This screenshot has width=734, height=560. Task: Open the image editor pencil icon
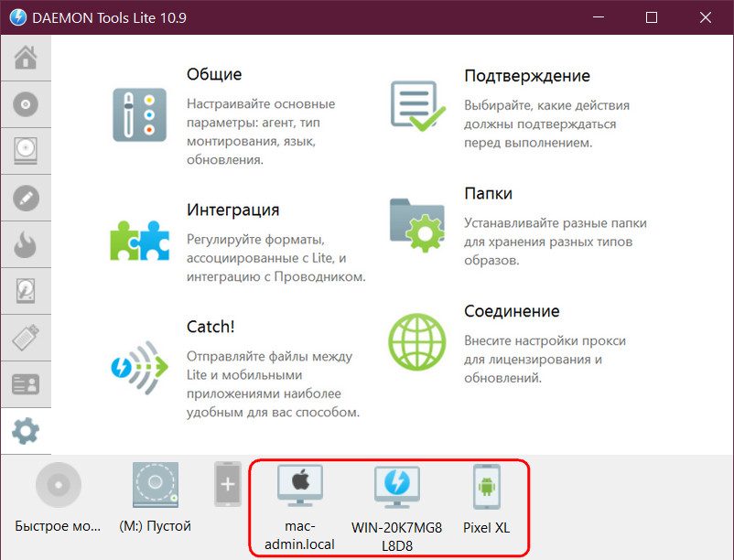[26, 198]
